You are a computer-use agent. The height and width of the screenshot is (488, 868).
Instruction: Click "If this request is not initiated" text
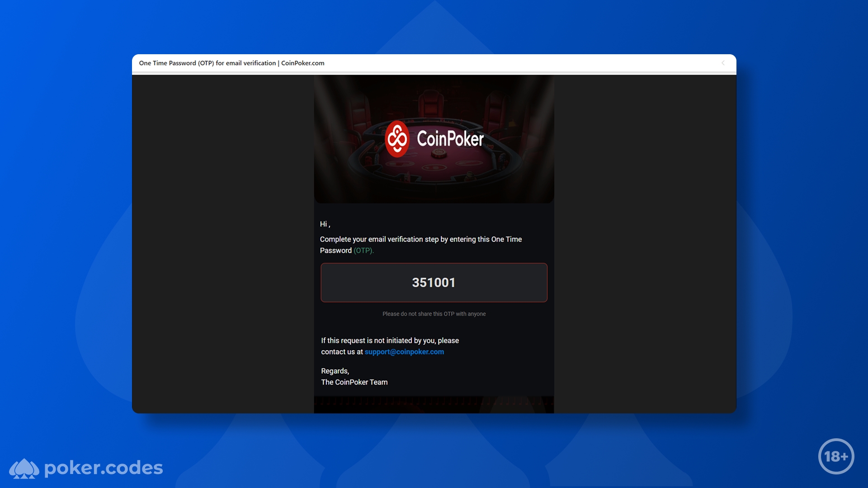(390, 340)
